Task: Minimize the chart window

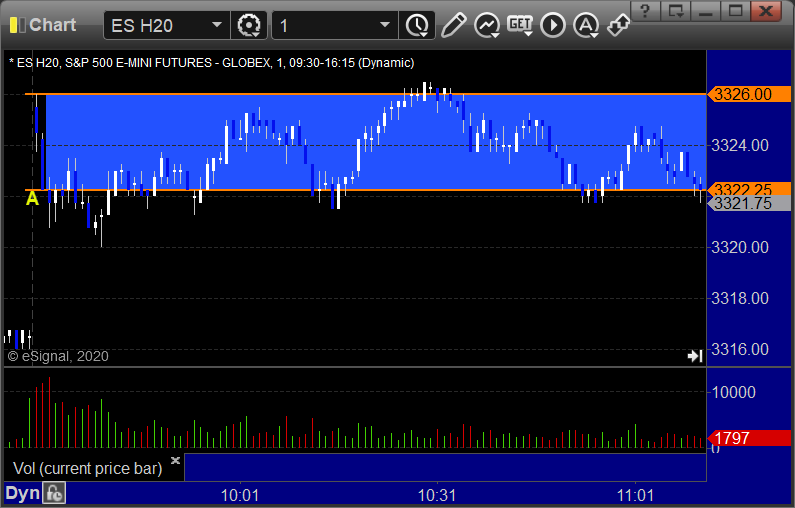Action: click(706, 11)
